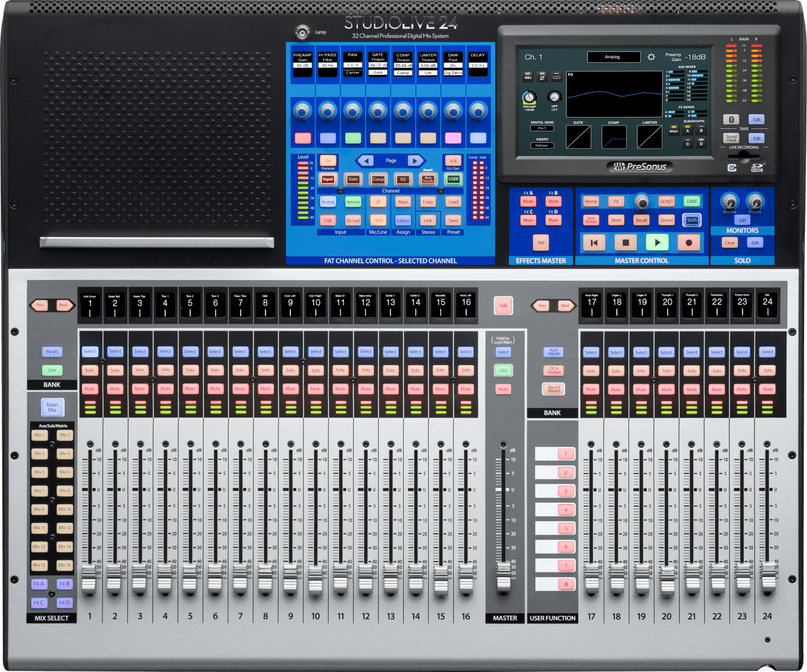Tap the HPF knob on the touchscreen

[554, 97]
